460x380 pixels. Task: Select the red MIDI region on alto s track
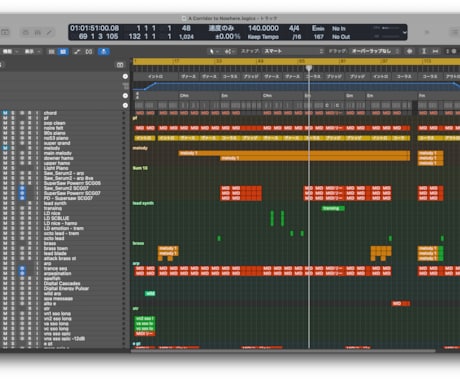tap(401, 303)
